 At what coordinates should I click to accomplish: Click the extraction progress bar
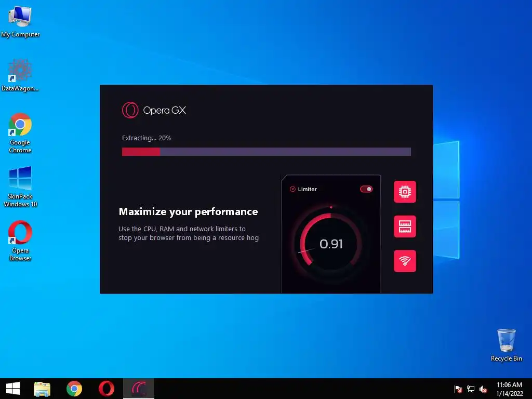[267, 151]
